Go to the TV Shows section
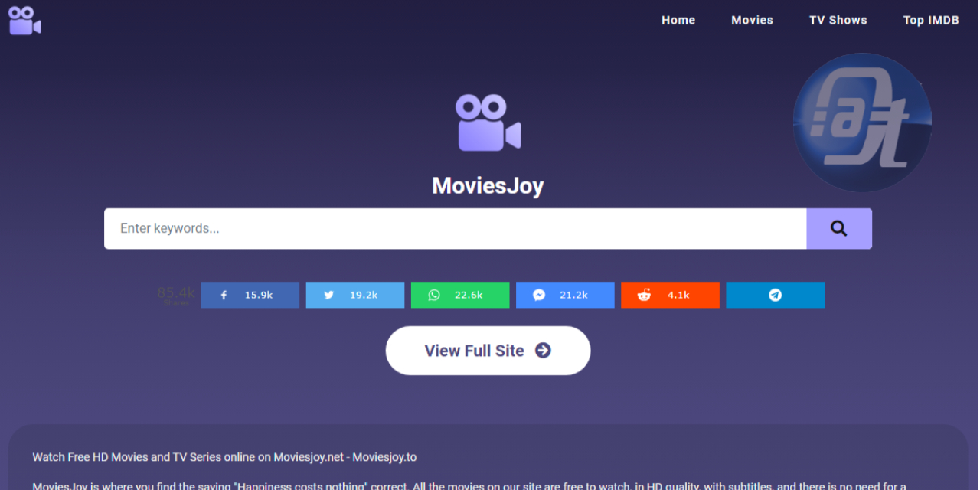 (x=838, y=21)
